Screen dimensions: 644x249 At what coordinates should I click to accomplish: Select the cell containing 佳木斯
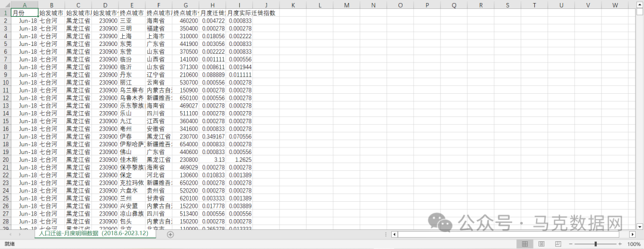pyautogui.click(x=132, y=159)
